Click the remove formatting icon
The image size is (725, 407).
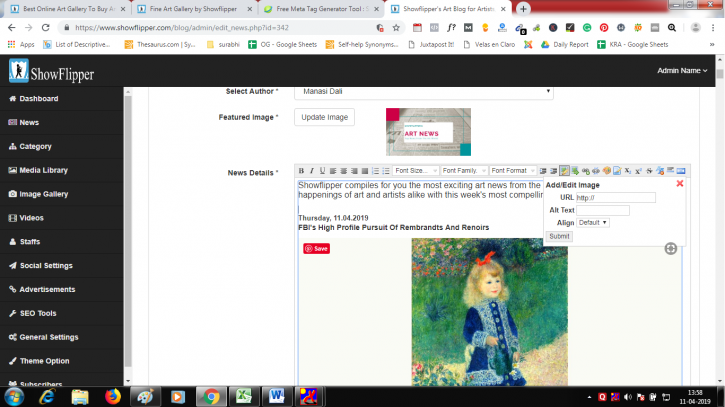tap(660, 171)
